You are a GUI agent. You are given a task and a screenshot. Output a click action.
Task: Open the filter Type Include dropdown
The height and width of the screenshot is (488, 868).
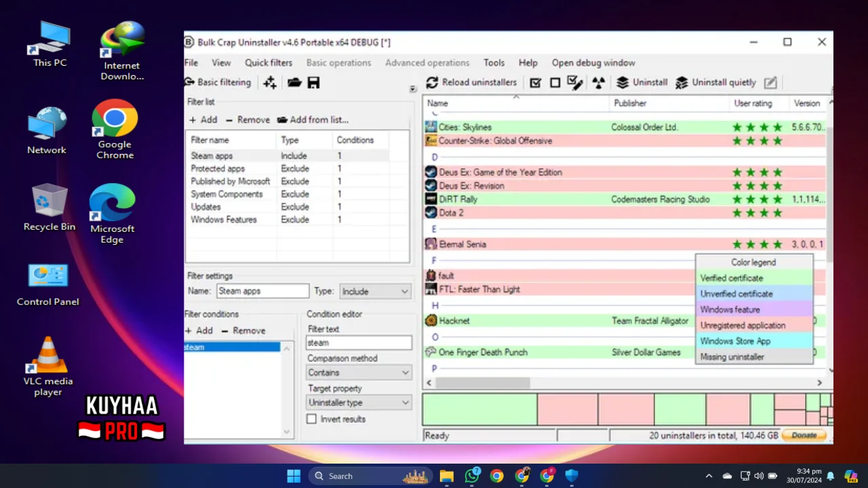coord(375,291)
